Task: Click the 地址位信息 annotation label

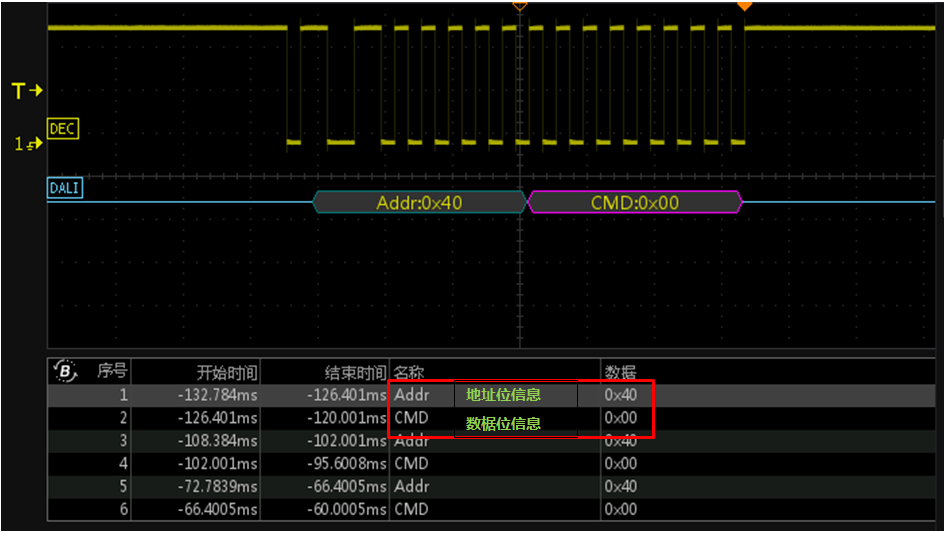Action: pyautogui.click(x=503, y=395)
